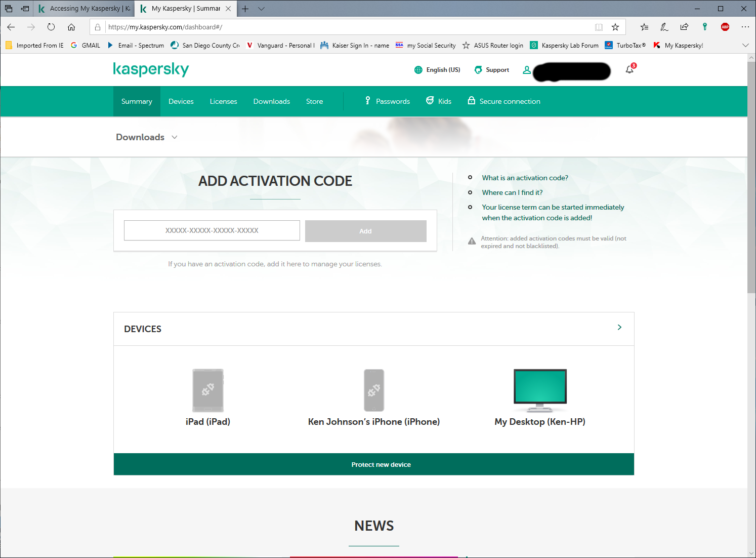This screenshot has height=558, width=756.
Task: Click the Add activation code button
Action: [x=366, y=231]
